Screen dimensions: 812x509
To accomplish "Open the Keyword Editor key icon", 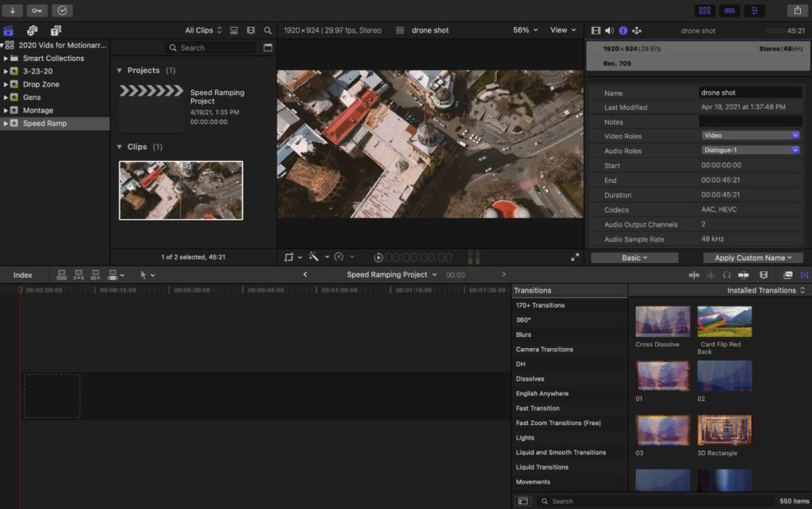I will pos(36,10).
